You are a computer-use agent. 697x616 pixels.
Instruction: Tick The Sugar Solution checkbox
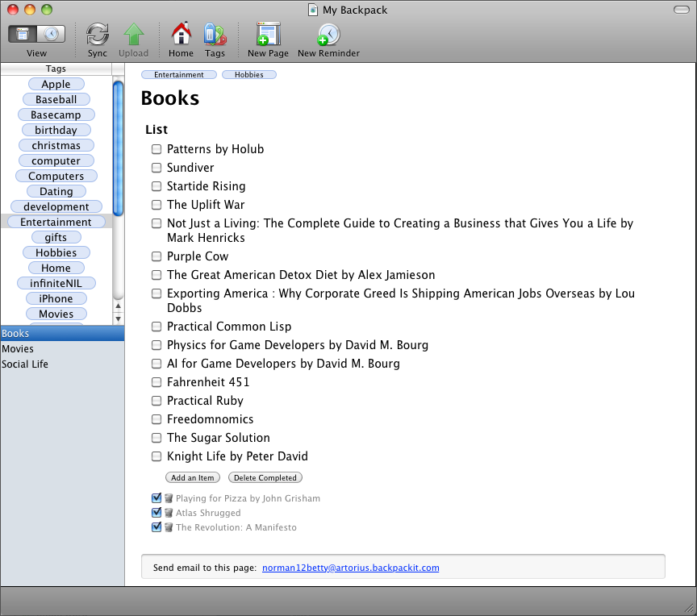(157, 438)
